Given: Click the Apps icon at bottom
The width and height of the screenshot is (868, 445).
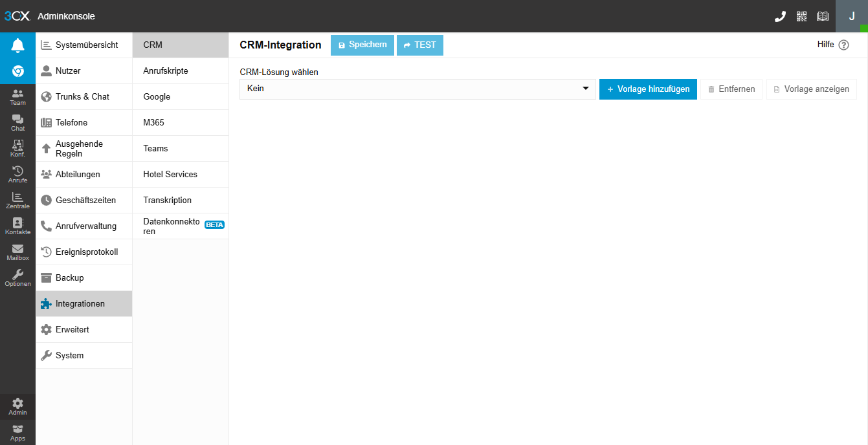Looking at the screenshot, I should [17, 433].
